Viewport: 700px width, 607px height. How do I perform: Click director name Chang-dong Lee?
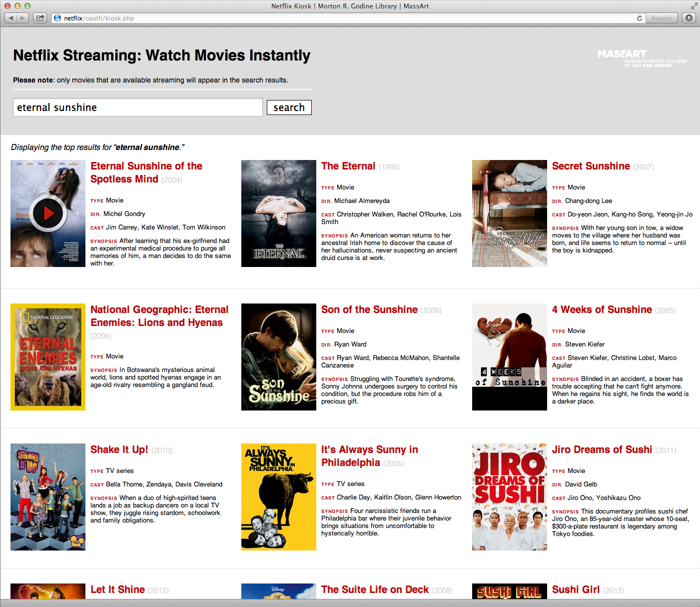coord(589,201)
